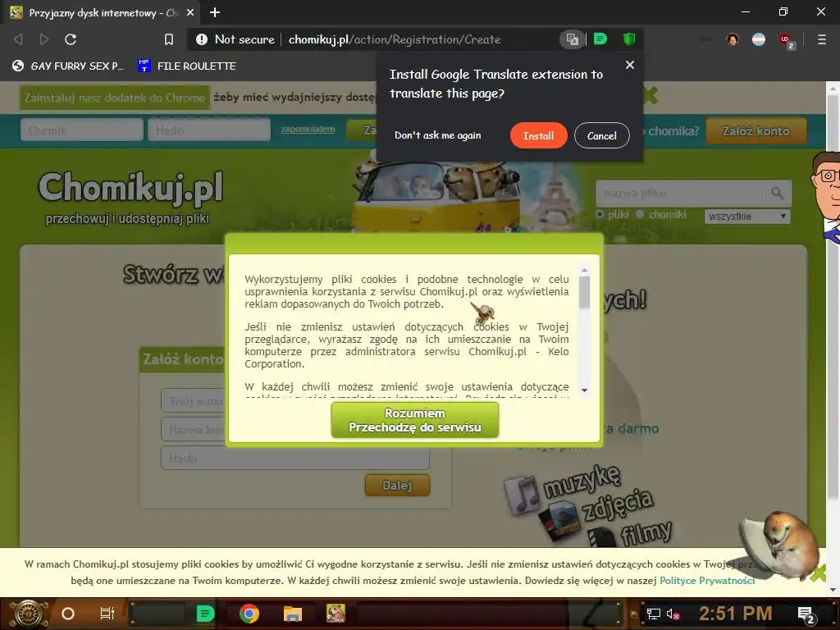Open the wszystkie file type dropdown

(747, 216)
